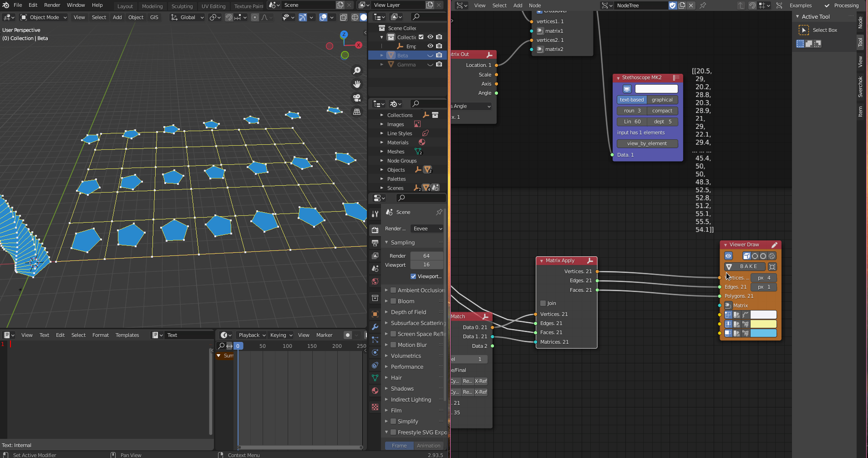Open the Object properties orange square icon

(375, 314)
